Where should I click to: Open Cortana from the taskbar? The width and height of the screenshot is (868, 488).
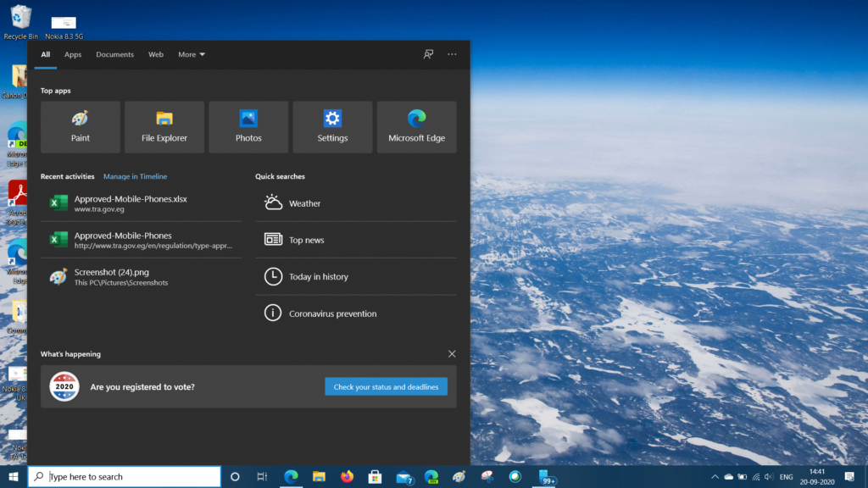tap(234, 476)
